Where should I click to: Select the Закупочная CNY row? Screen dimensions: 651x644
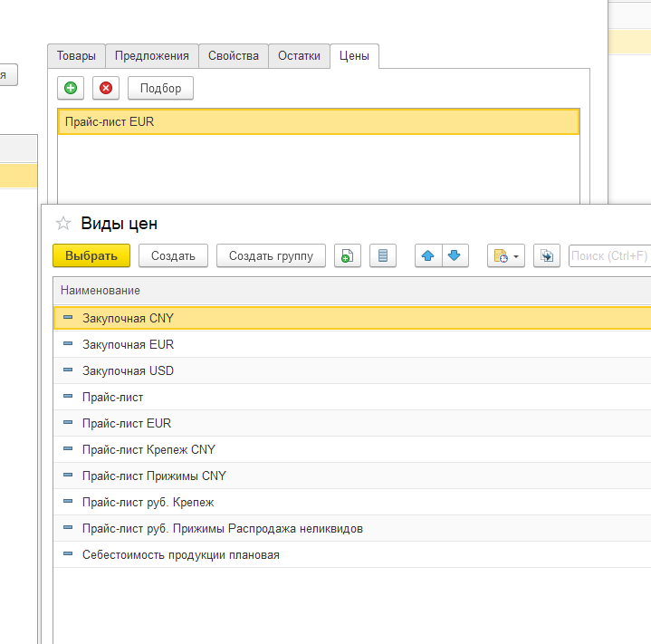coord(352,318)
